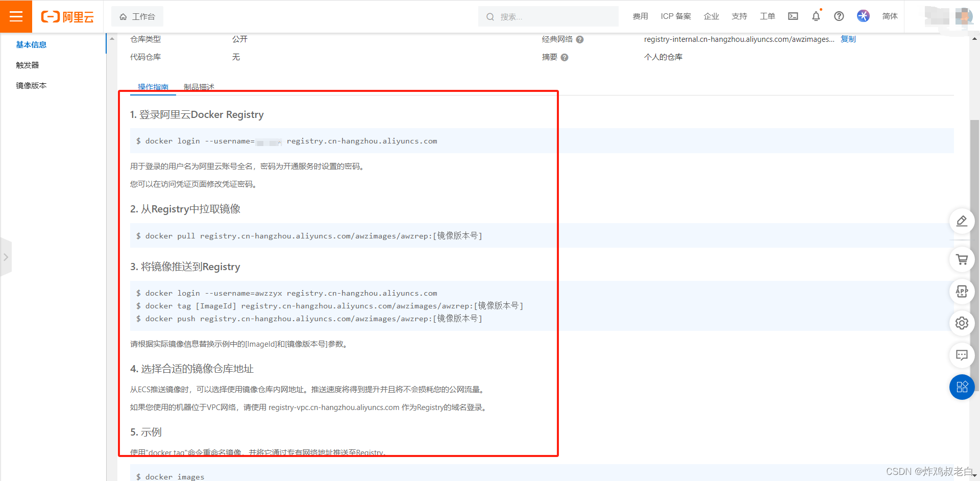Open the hamburger main menu
Viewport: 980px width, 481px height.
(x=16, y=16)
